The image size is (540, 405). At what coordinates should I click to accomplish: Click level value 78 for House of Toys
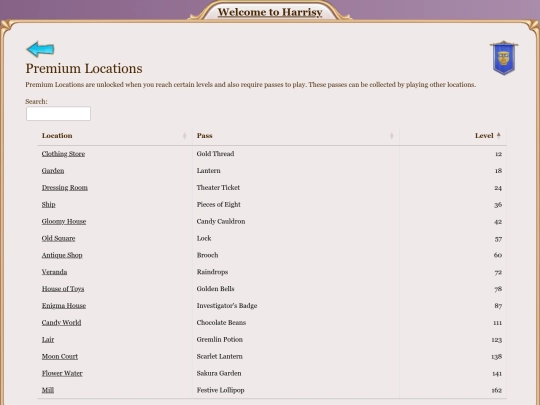498,289
